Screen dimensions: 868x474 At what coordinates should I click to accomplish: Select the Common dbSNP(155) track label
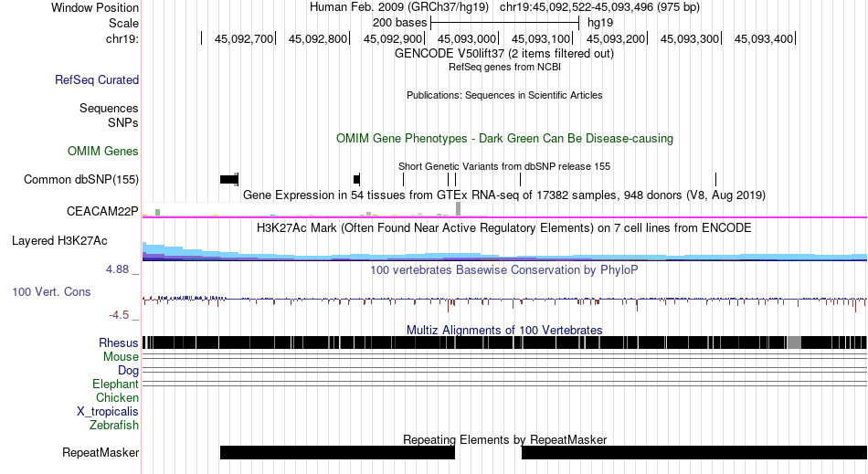(x=81, y=179)
